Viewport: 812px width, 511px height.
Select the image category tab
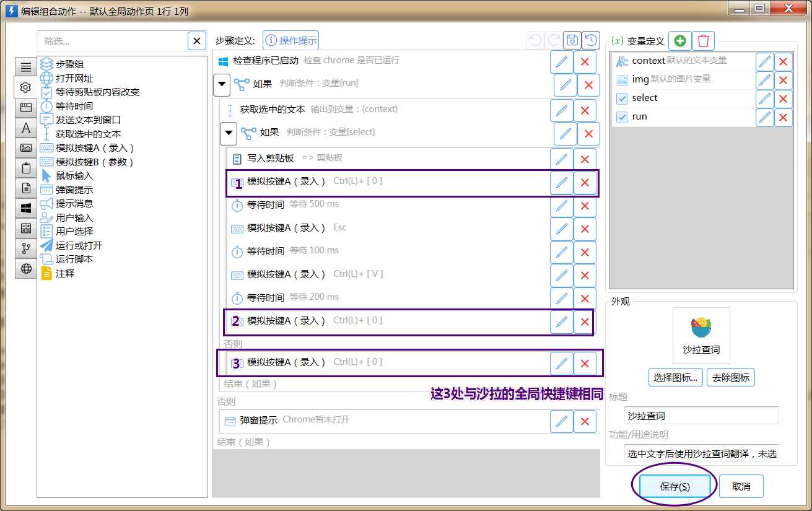(25, 147)
